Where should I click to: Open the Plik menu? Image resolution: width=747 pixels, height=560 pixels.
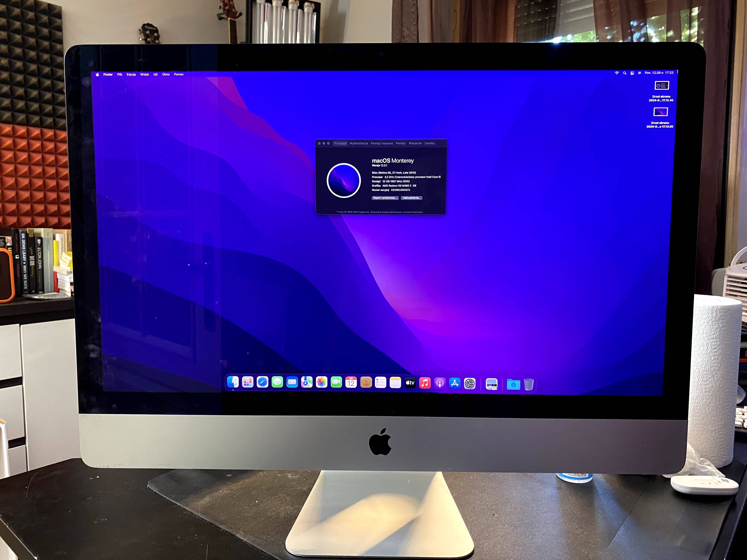point(119,75)
